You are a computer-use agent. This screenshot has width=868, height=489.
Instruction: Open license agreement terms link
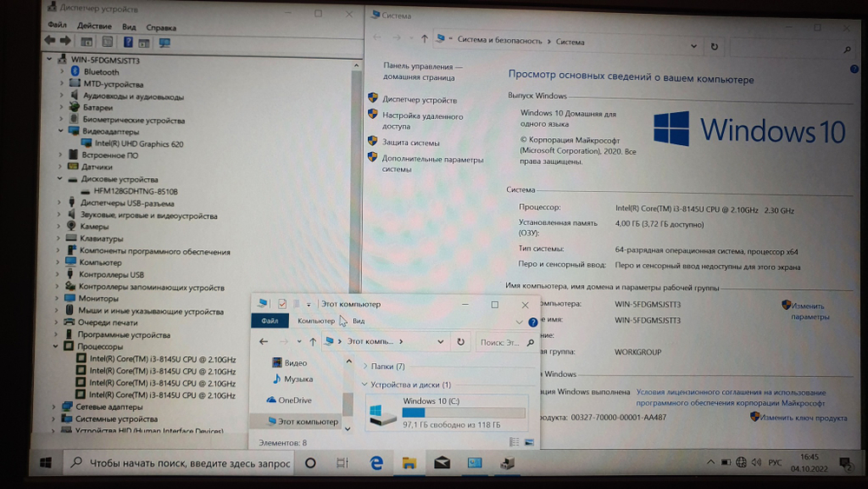coord(730,398)
